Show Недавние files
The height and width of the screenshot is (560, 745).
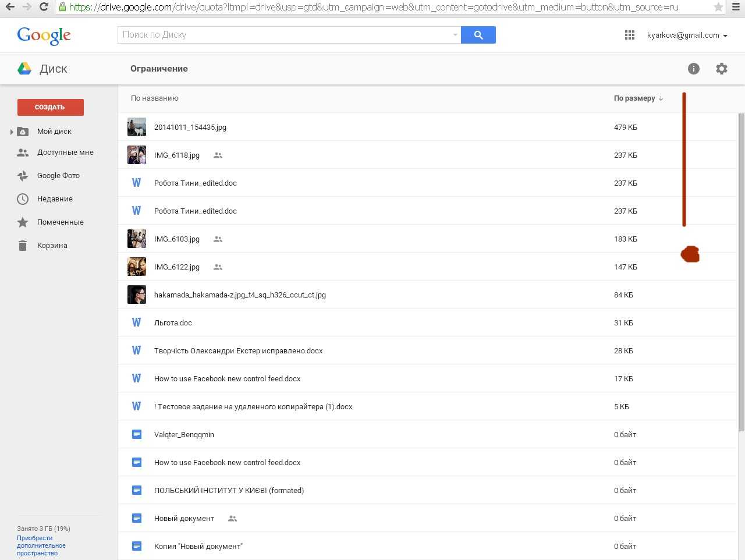coord(55,199)
